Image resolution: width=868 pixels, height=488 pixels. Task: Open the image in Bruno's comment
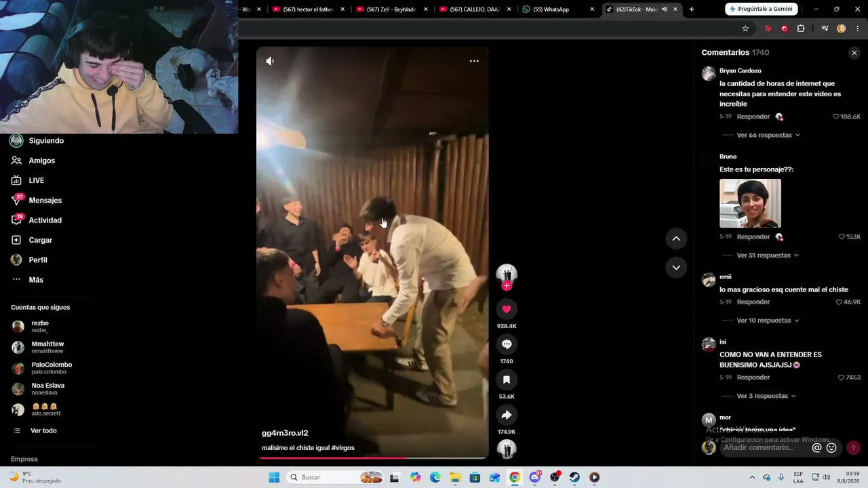[x=750, y=203]
